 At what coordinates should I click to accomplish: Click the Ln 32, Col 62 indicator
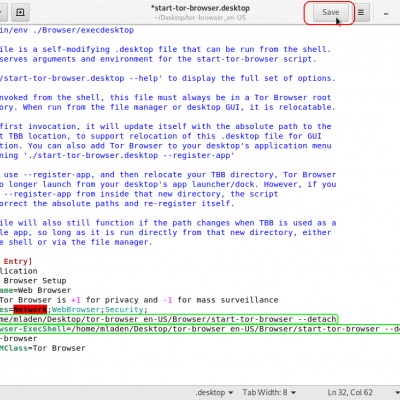(x=350, y=392)
